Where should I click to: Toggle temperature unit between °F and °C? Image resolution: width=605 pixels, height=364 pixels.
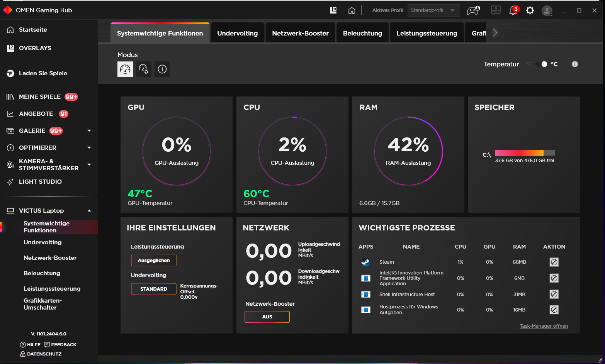[541, 64]
